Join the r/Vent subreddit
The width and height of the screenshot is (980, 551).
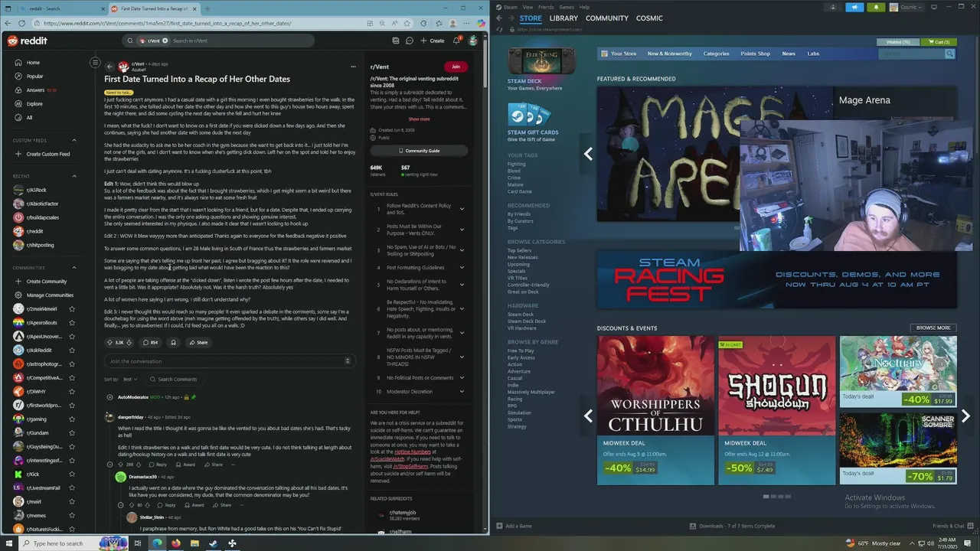tap(456, 67)
